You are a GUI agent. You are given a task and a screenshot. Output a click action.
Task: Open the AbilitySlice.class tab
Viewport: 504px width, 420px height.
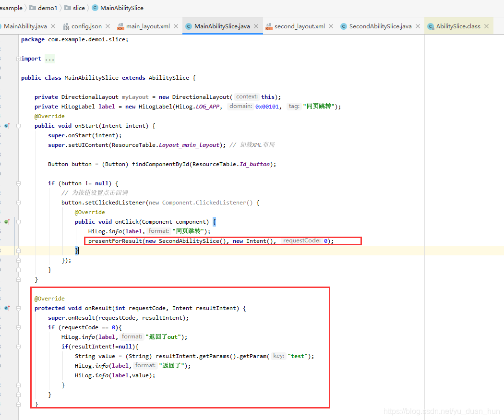coord(458,26)
